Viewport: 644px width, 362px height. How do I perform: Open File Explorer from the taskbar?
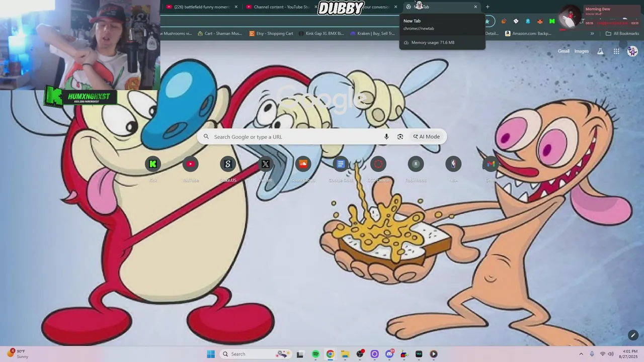[345, 354]
